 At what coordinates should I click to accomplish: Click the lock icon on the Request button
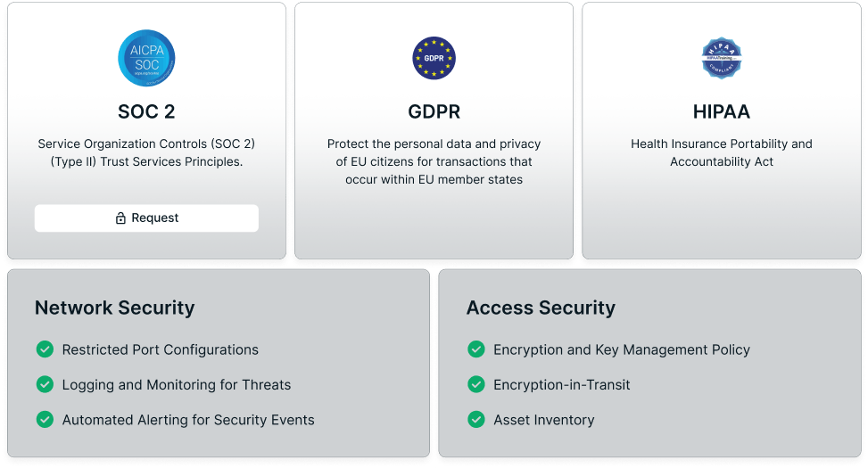click(120, 218)
